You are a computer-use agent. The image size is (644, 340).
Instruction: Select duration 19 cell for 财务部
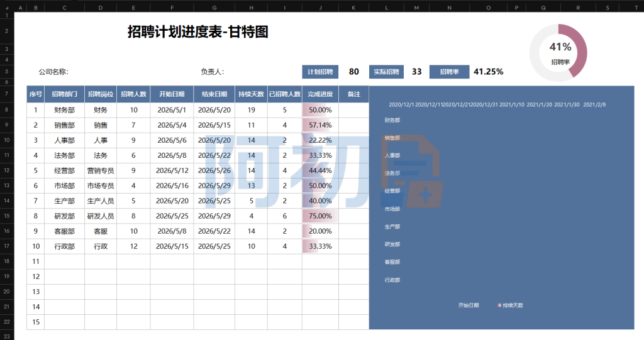point(252,110)
